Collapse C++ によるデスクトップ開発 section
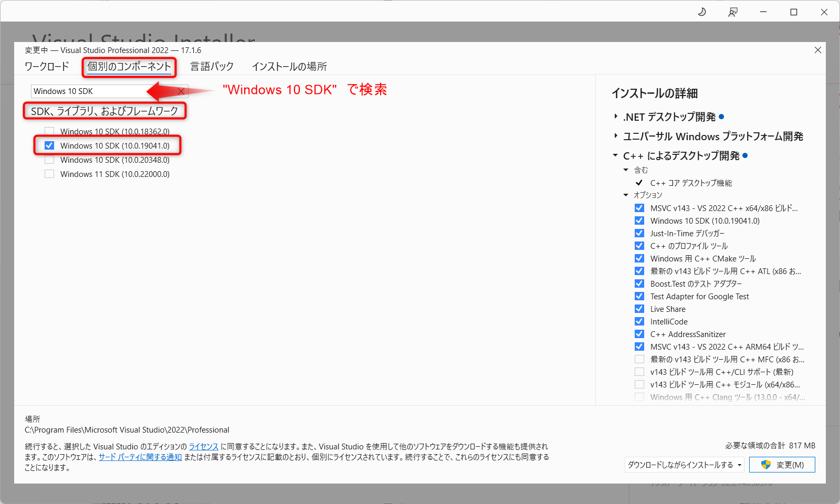 click(615, 155)
